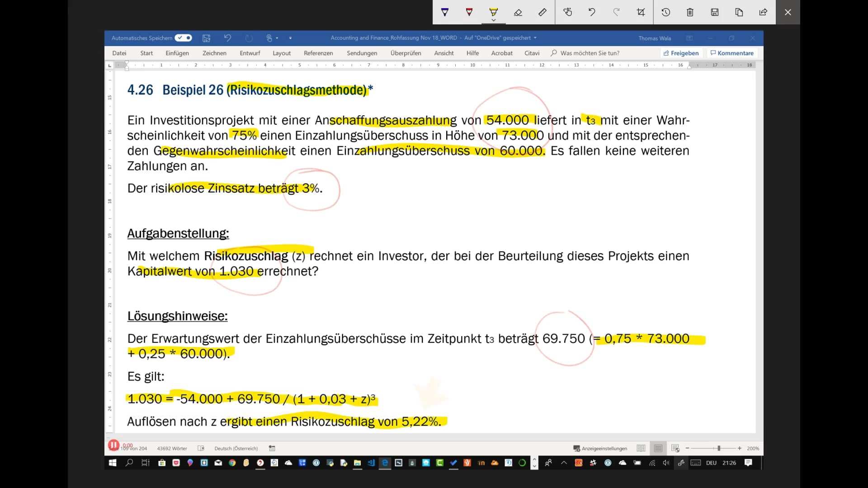Open the Überprüfen tab
868x488 pixels.
click(406, 53)
